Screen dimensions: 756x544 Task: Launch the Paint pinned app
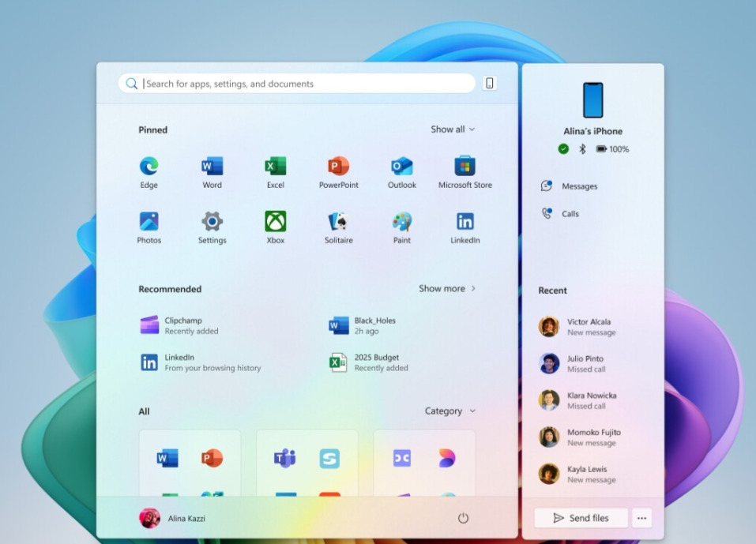[x=401, y=227]
